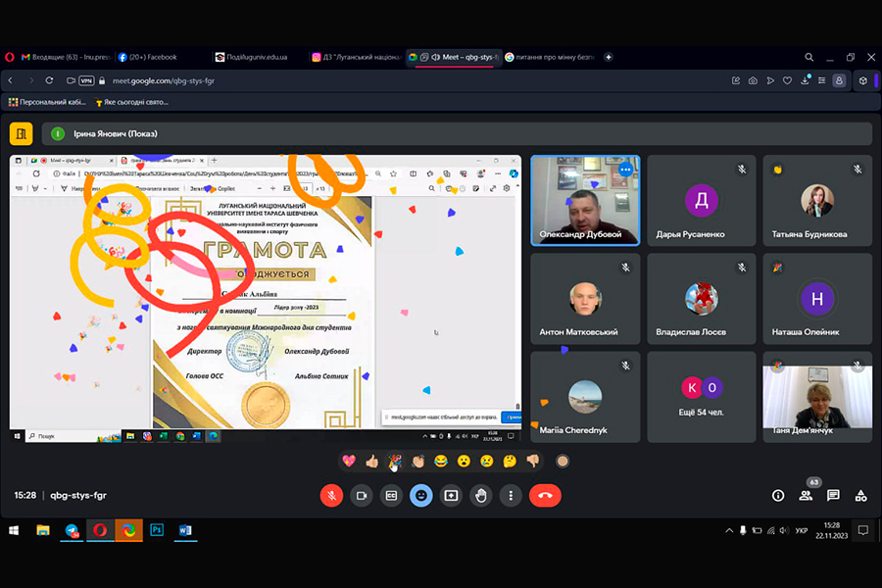Select the Владислав Лосєв participant tile
This screenshot has width=882, height=588.
702,299
